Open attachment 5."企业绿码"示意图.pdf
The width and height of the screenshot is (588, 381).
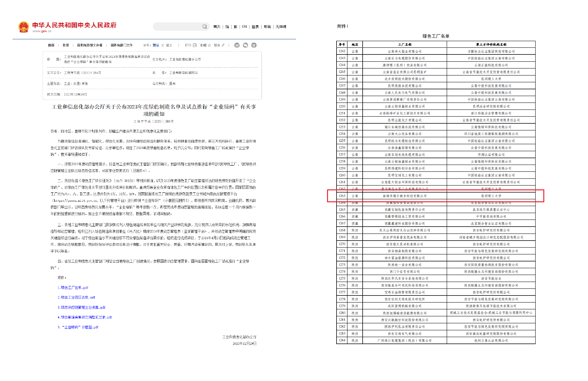pyautogui.click(x=78, y=327)
